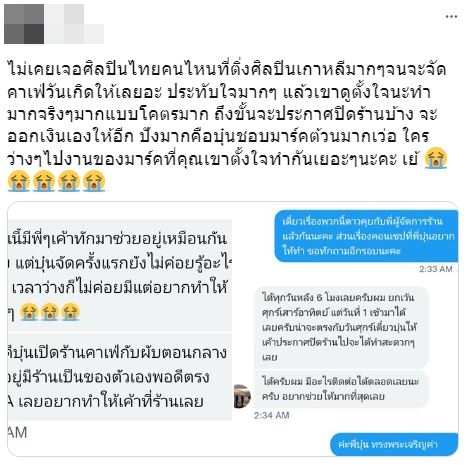Click the second crying emoji in tweet's last row

pos(44,181)
